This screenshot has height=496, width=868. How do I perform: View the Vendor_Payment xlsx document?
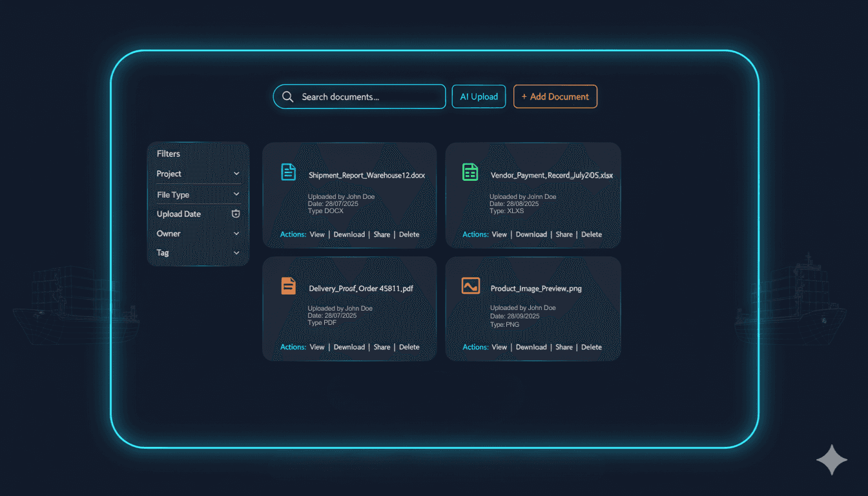(499, 234)
